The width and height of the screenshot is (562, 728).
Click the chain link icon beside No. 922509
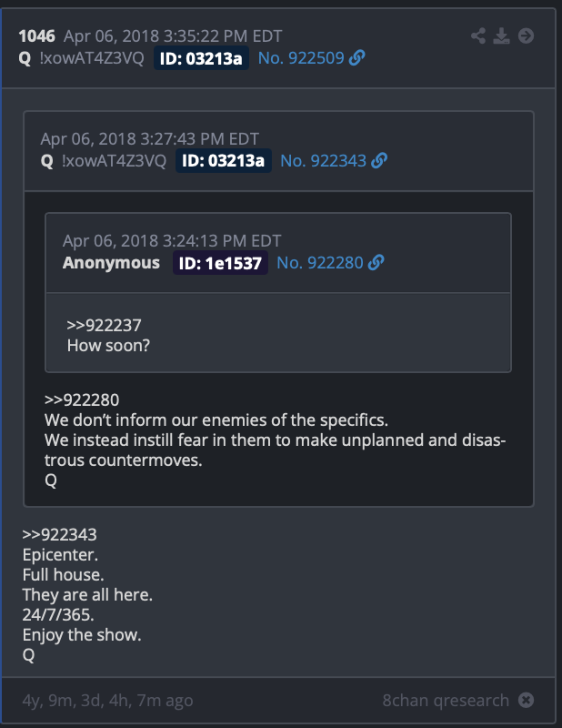[356, 58]
